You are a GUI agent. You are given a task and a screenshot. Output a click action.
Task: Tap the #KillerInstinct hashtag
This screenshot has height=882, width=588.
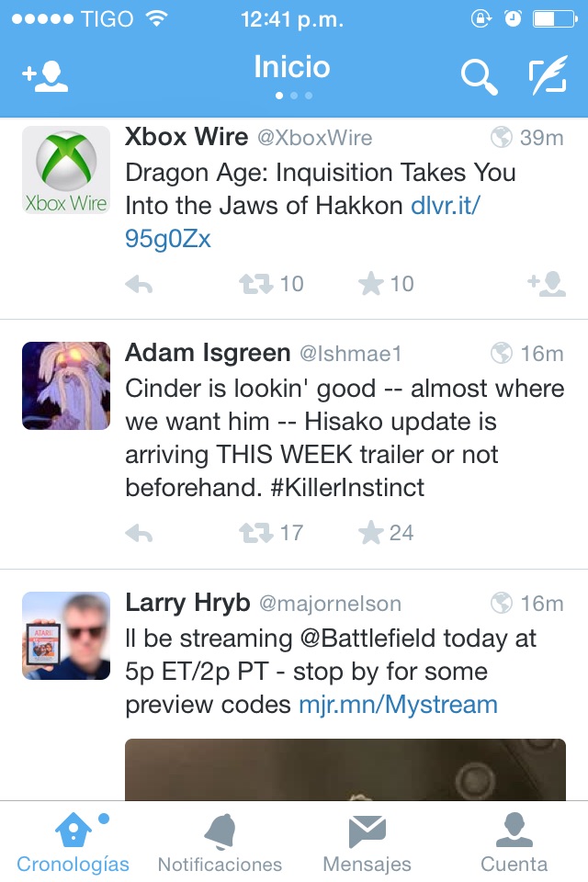[x=347, y=487]
